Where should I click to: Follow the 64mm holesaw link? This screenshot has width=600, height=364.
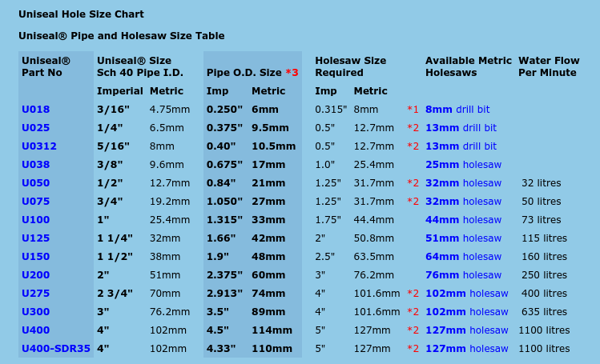pyautogui.click(x=463, y=257)
